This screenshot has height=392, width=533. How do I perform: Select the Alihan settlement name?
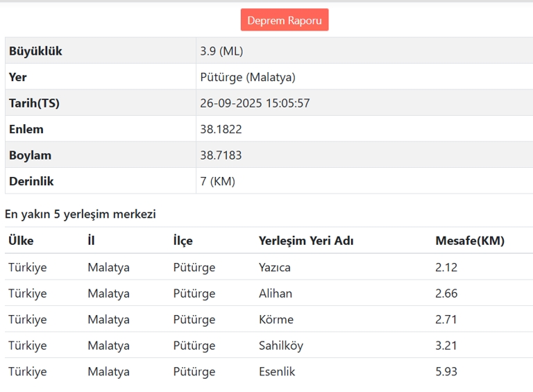coord(276,293)
